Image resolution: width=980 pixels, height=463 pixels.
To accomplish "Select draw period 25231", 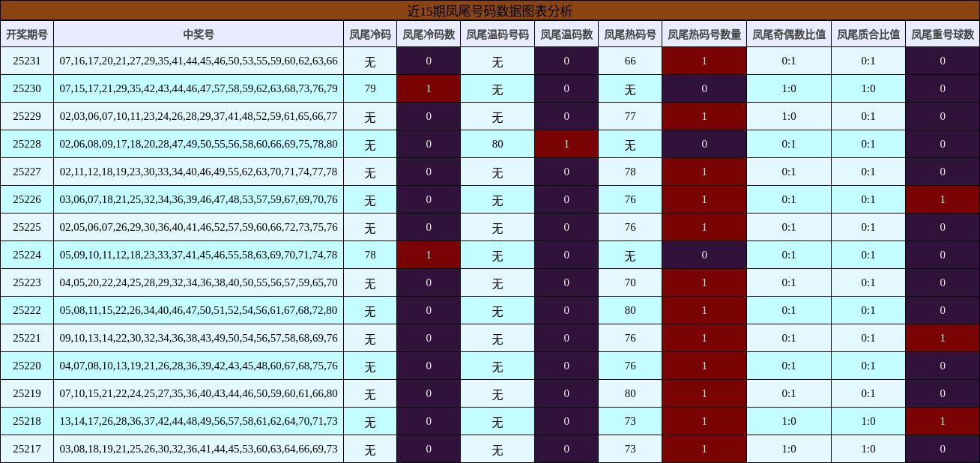I will pyautogui.click(x=27, y=61).
